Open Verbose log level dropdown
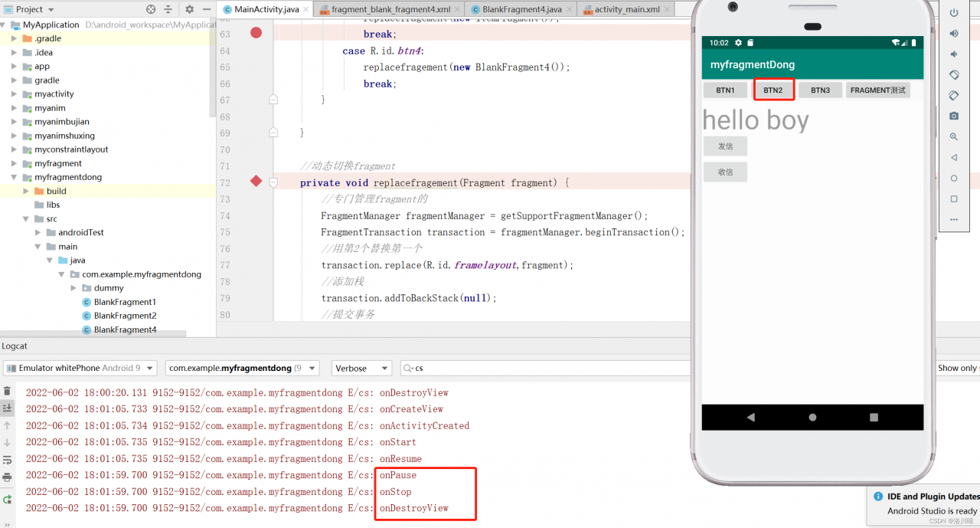The height and width of the screenshot is (528, 980). pyautogui.click(x=361, y=368)
